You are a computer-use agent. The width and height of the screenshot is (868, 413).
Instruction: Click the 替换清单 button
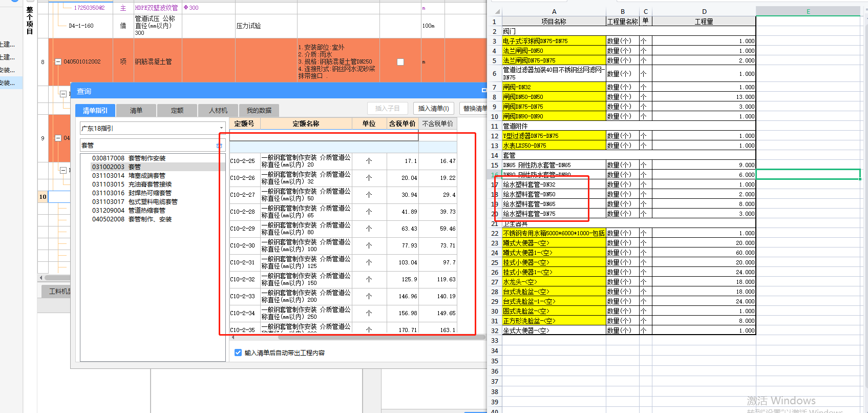474,109
